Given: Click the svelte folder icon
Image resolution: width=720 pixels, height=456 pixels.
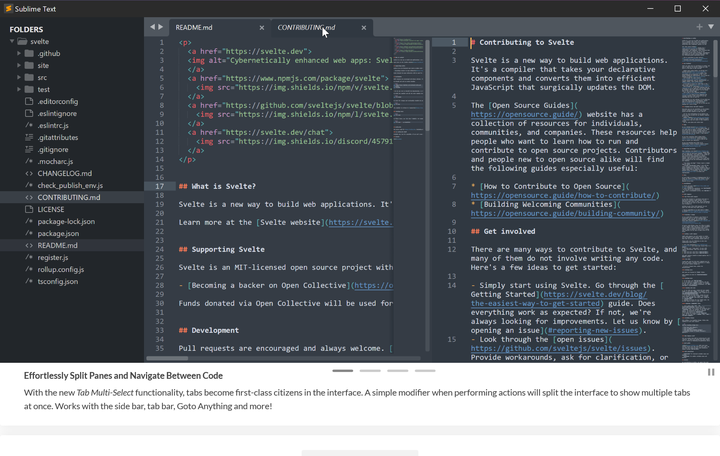Looking at the screenshot, I should pyautogui.click(x=22, y=41).
